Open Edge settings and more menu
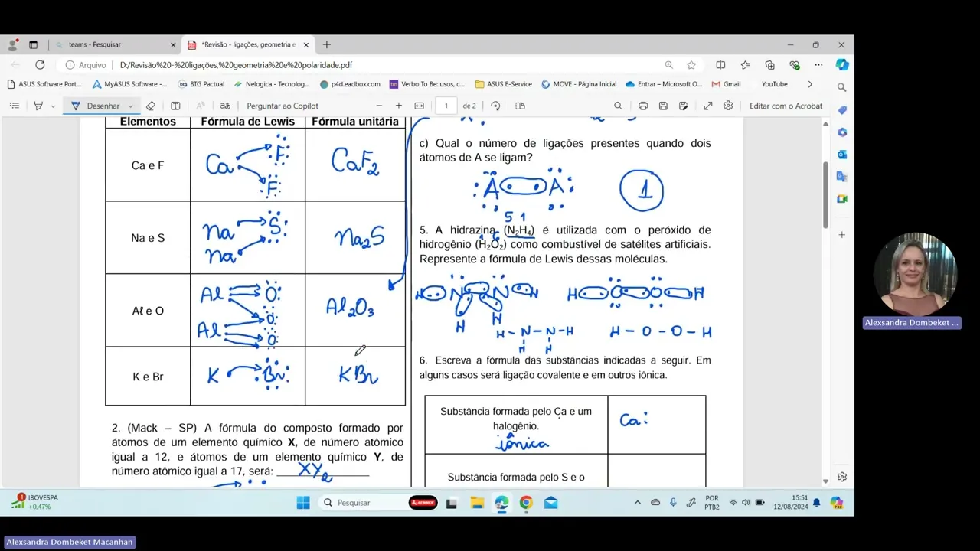The width and height of the screenshot is (980, 551). tap(818, 65)
